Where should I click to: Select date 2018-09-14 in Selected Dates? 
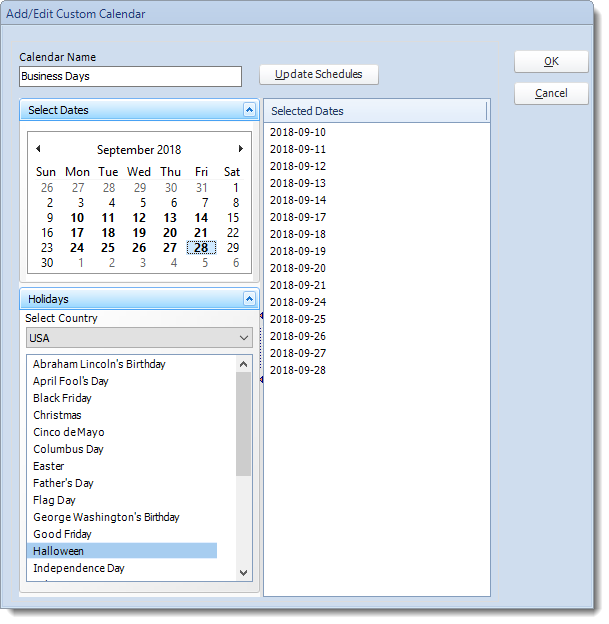point(298,201)
